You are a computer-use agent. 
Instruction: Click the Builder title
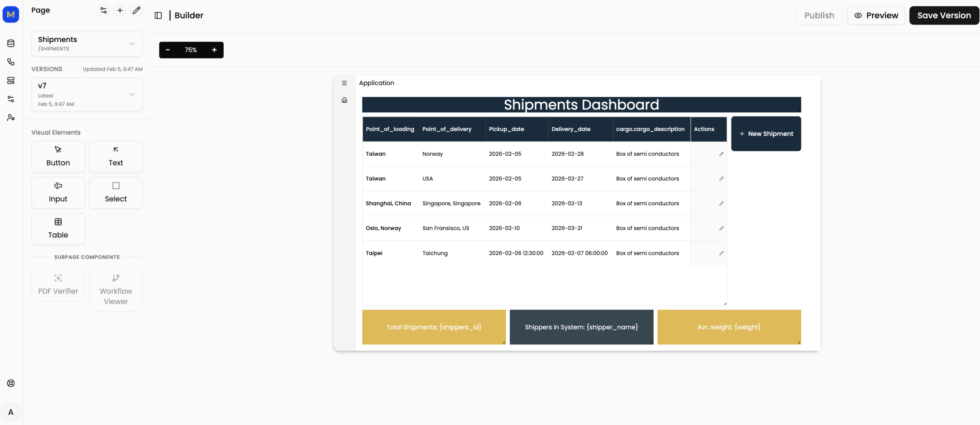click(x=189, y=15)
